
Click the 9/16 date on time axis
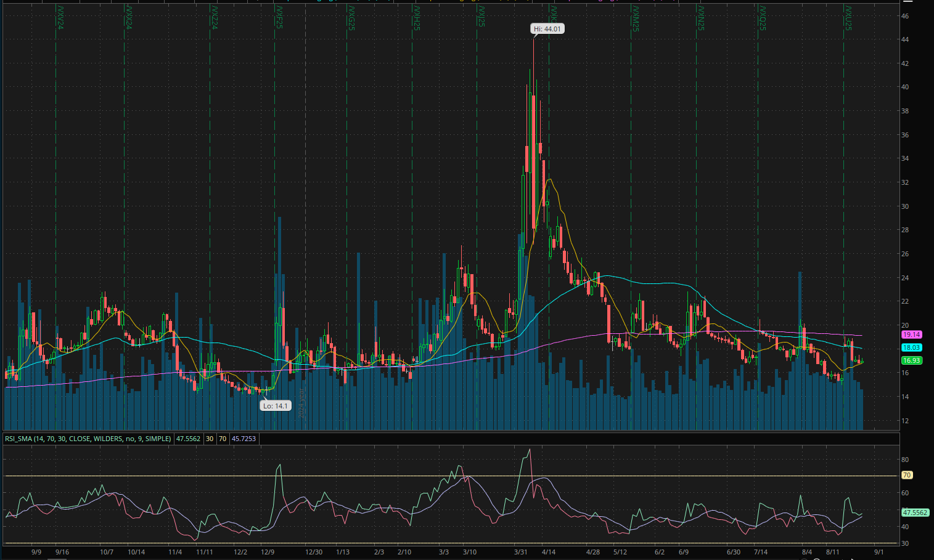coord(62,552)
